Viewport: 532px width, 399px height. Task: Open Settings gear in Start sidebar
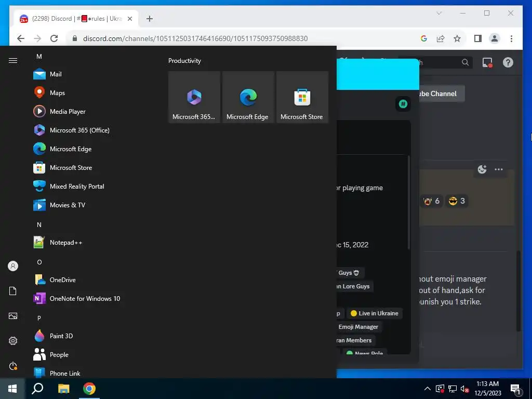pos(13,341)
